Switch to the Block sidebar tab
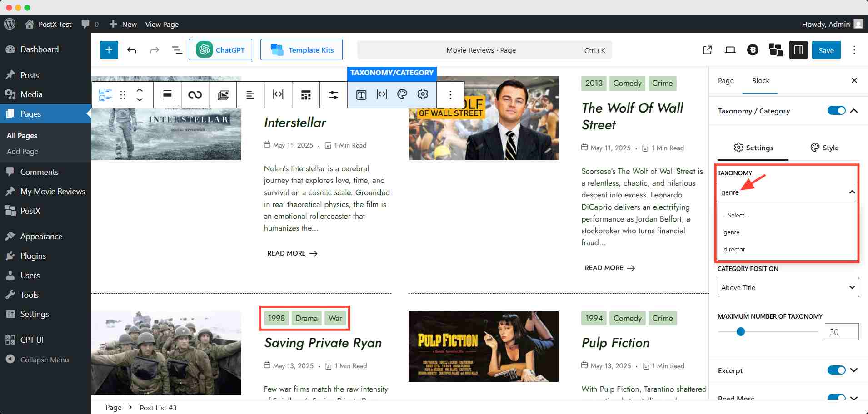The height and width of the screenshot is (414, 868). pos(760,80)
